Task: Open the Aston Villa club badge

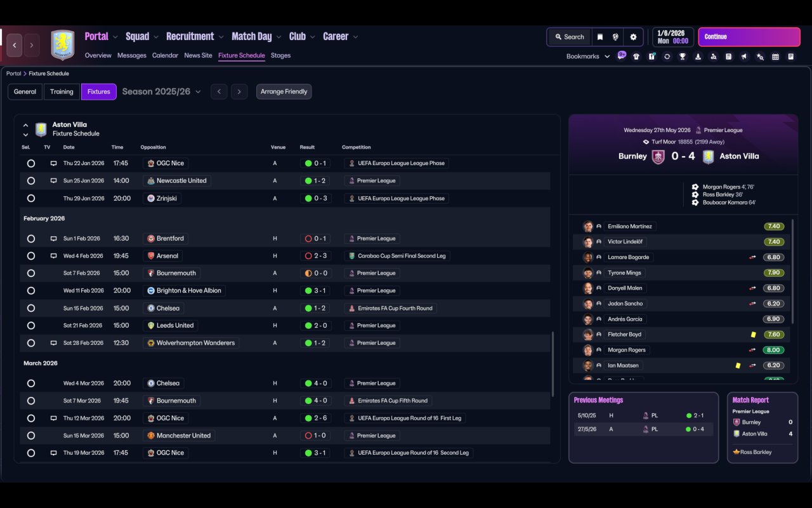Action: (62, 45)
